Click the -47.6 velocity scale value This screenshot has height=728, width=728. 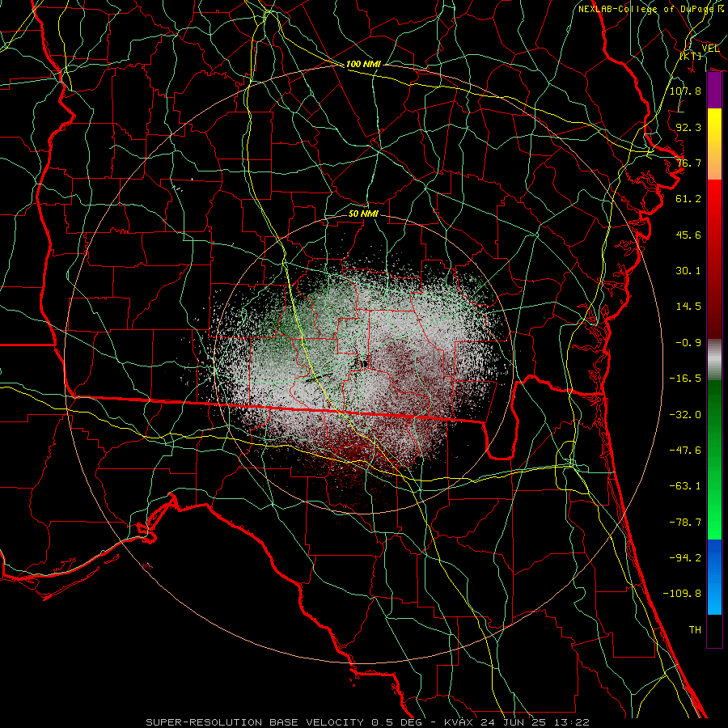coord(685,451)
